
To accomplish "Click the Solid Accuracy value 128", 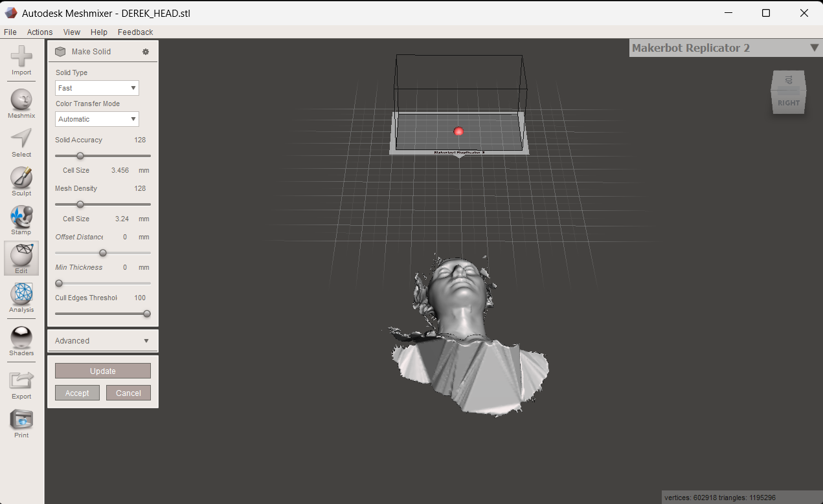I will 140,140.
